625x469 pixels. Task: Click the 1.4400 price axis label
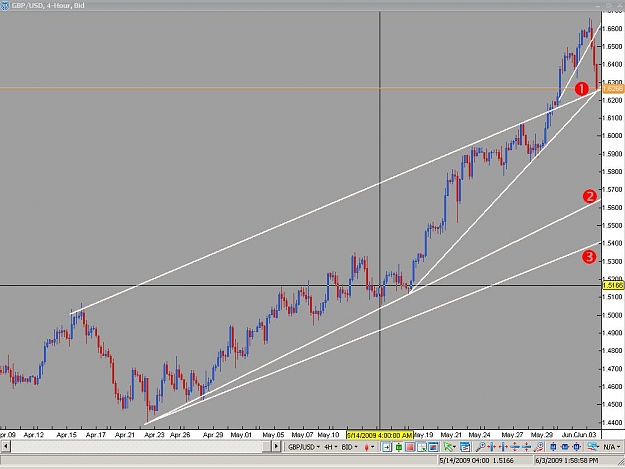(x=612, y=422)
